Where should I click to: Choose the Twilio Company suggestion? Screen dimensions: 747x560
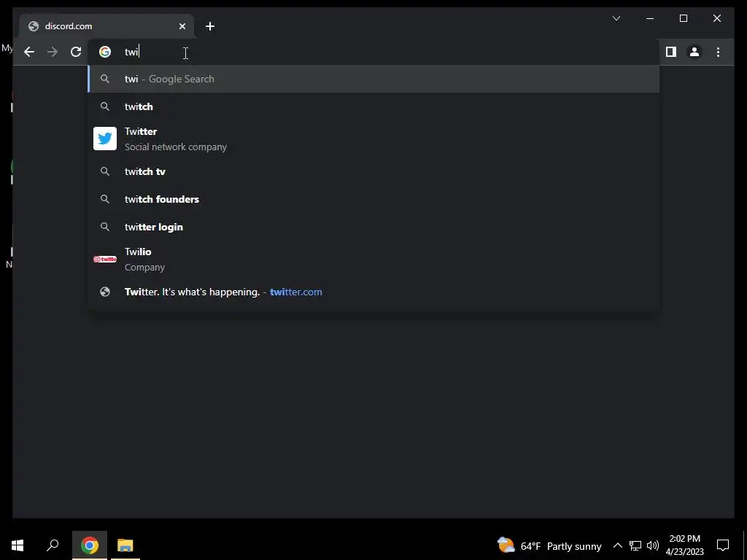(x=373, y=259)
